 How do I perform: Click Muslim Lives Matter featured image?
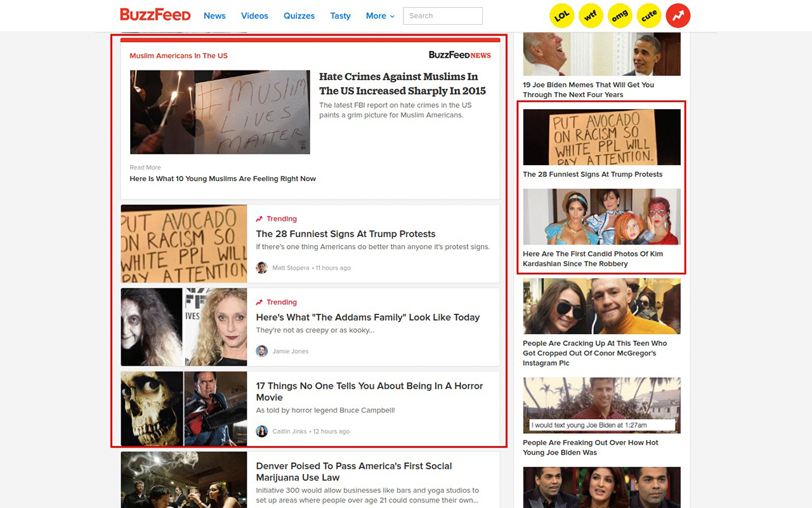coord(220,112)
